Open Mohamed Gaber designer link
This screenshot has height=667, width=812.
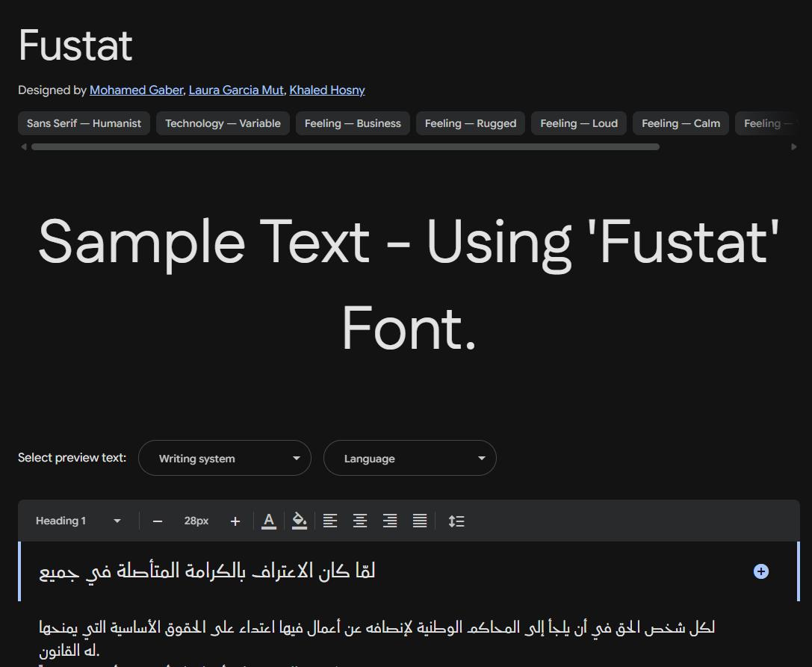[x=136, y=90]
